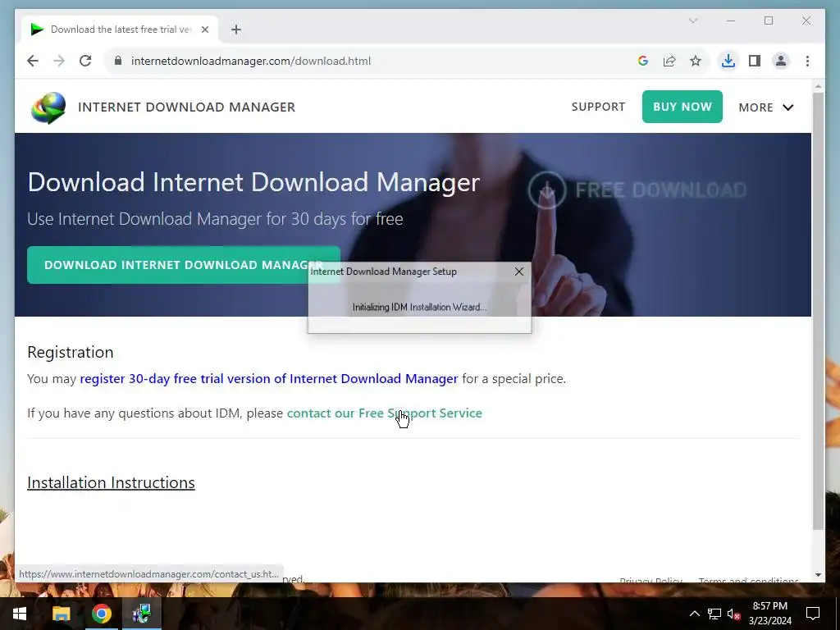Go back using the browser back arrow

tap(33, 61)
